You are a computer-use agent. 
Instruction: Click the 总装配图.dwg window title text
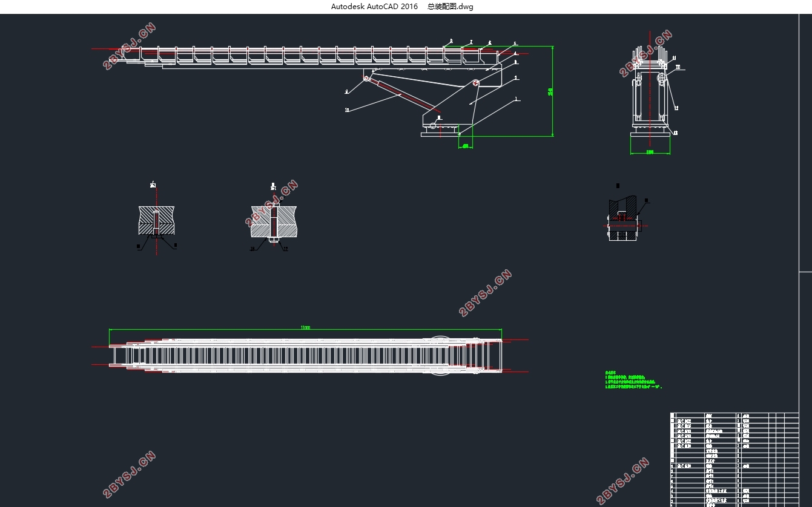click(451, 7)
